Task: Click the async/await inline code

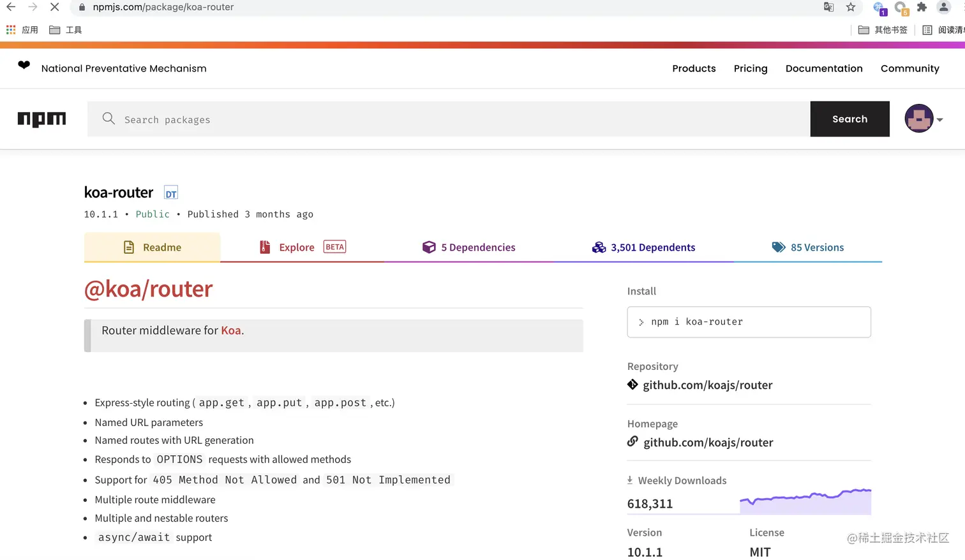Action: [134, 537]
